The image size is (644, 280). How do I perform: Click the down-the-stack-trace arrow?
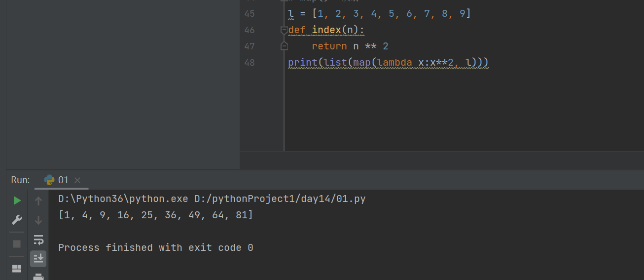tap(38, 220)
